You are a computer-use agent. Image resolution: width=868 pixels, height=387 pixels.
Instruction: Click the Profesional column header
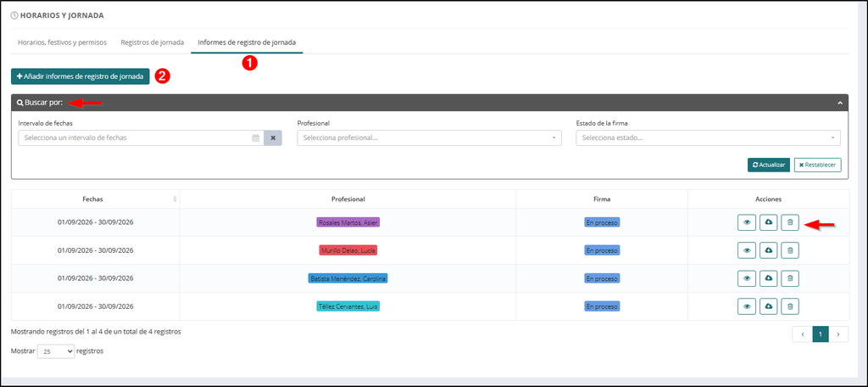(348, 199)
